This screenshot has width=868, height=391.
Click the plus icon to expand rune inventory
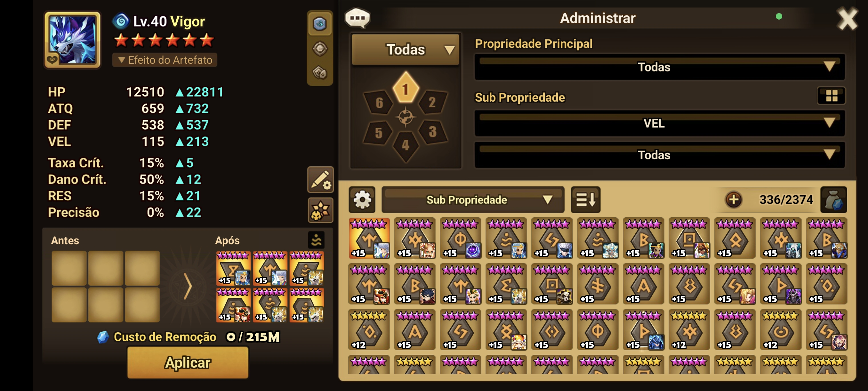coord(734,199)
